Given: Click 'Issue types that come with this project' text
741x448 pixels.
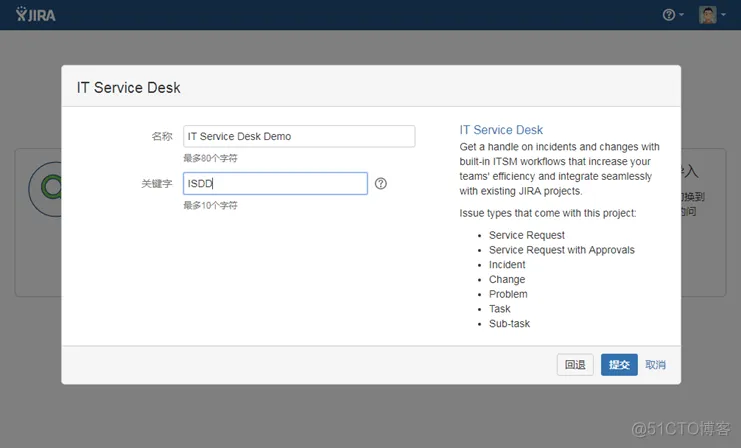Looking at the screenshot, I should 548,213.
